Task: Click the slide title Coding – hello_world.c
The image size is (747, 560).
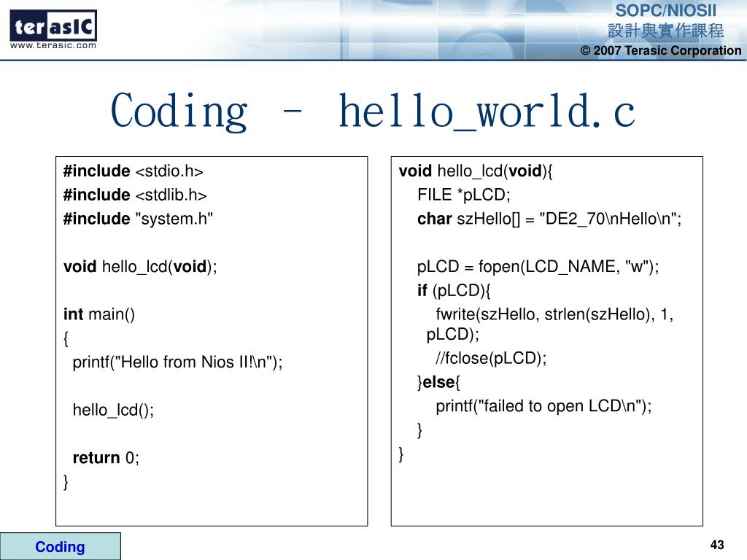Action: click(x=373, y=112)
